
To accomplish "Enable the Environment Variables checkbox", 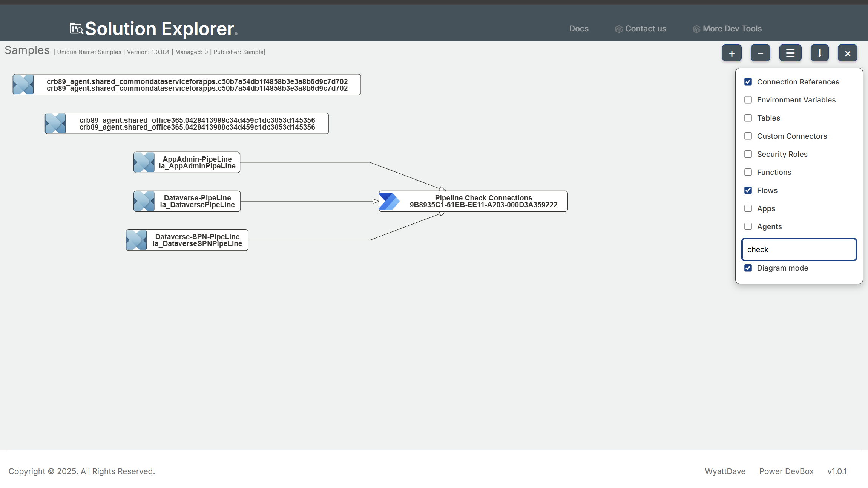I will point(748,100).
